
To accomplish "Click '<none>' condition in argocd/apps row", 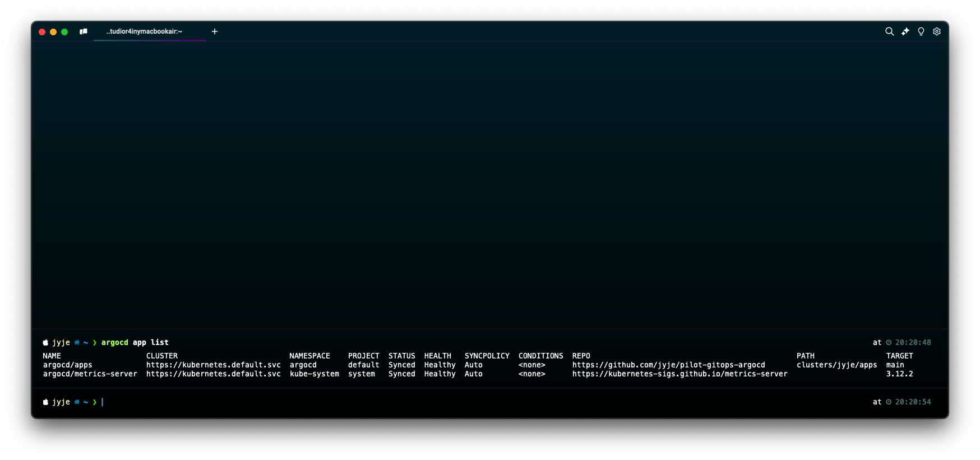I will point(532,365).
